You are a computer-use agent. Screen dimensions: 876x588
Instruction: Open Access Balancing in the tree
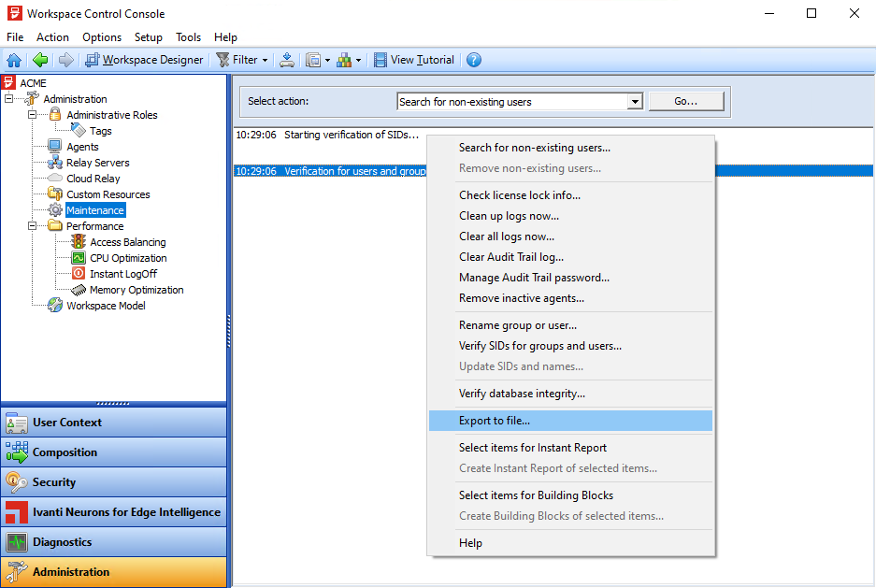(x=127, y=242)
